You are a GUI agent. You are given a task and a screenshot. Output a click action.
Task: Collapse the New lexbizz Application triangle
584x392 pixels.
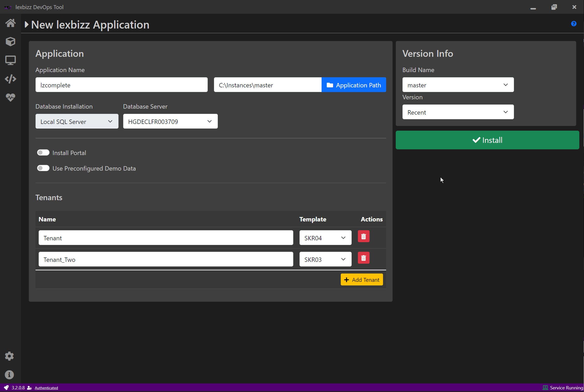[26, 25]
